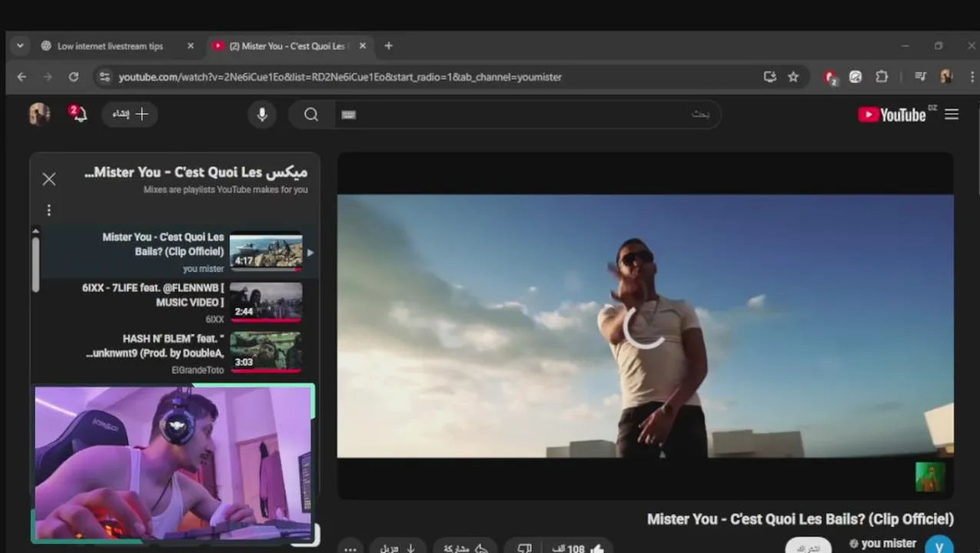Image resolution: width=980 pixels, height=553 pixels.
Task: Focus the youtube.com address bar URL
Action: tap(340, 77)
